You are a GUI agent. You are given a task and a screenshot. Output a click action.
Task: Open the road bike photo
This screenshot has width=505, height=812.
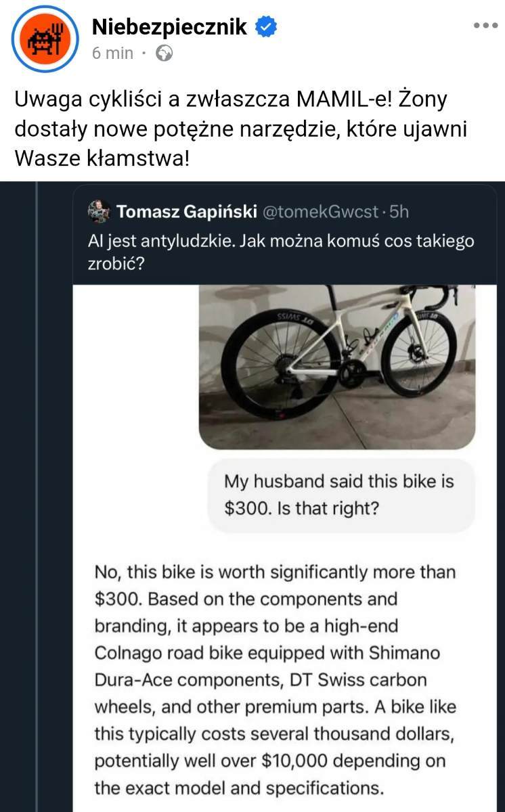(337, 367)
